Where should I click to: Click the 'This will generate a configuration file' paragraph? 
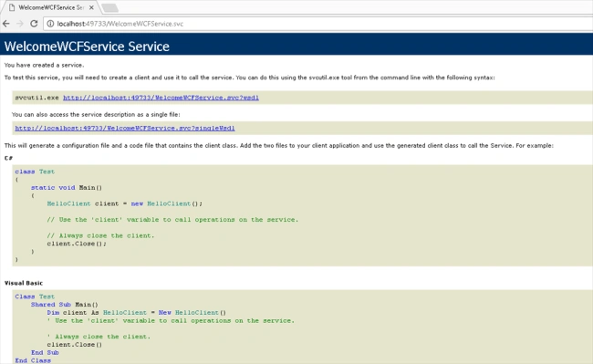pyautogui.click(x=279, y=146)
